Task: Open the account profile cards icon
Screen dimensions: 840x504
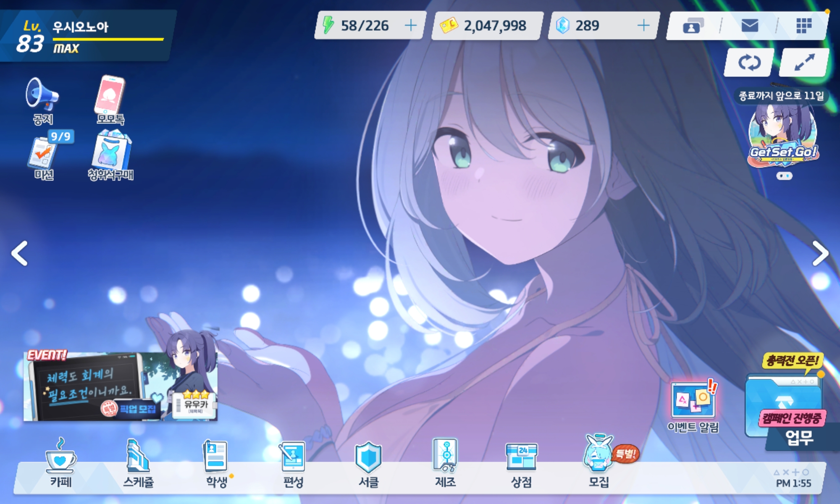Action: (693, 26)
